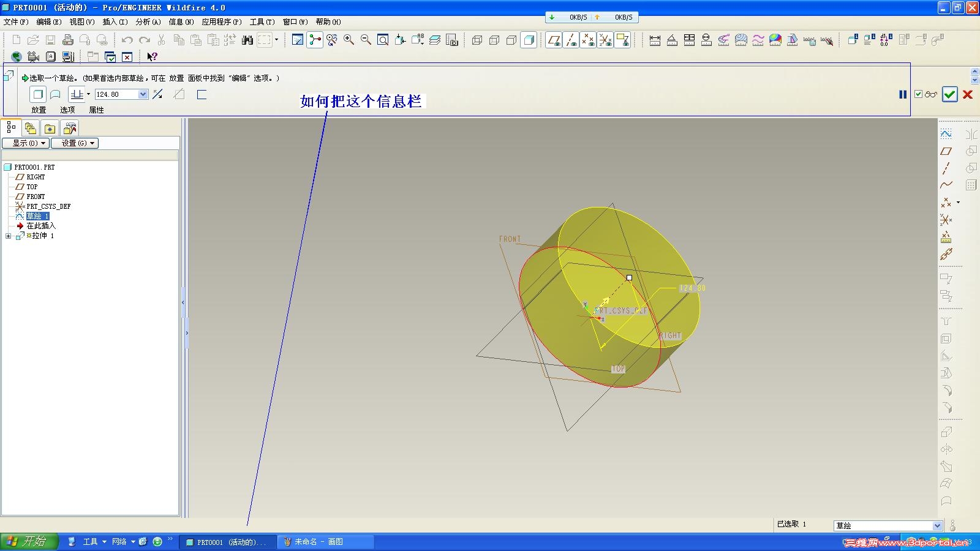Select Wireframe display style icon
The height and width of the screenshot is (551, 980).
[x=477, y=40]
